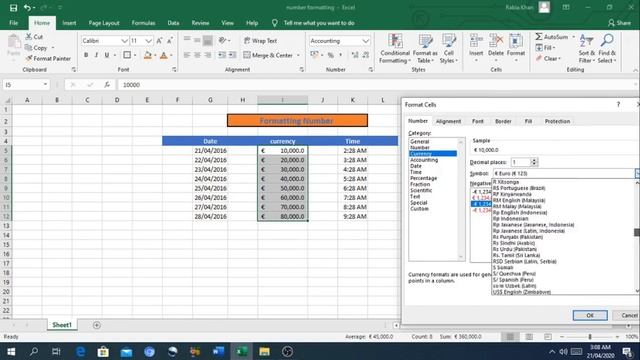Select Accounting in Category list
Viewport: 640px width, 360px height.
pos(424,160)
